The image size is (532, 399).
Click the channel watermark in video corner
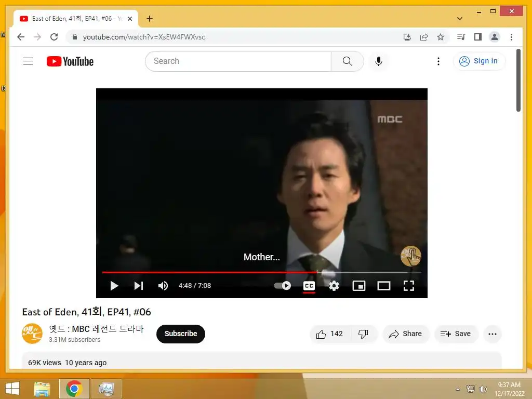(x=410, y=256)
